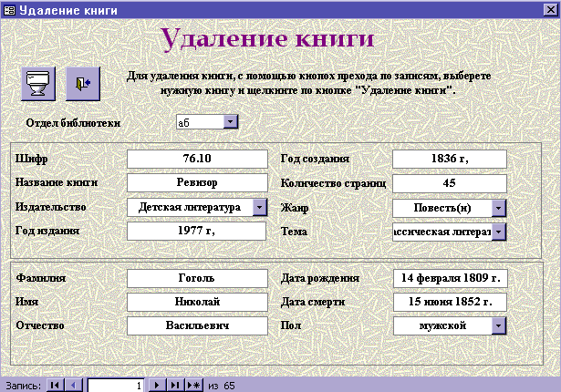This screenshot has width=561, height=392.
Task: Click the Название книги label
Action: point(57,182)
